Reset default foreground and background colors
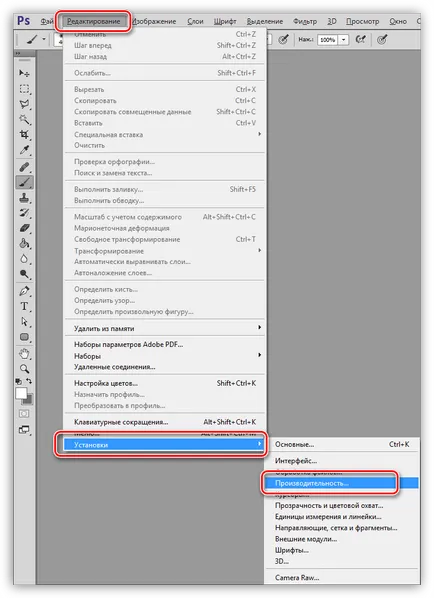The width and height of the screenshot is (434, 598). click(x=19, y=381)
